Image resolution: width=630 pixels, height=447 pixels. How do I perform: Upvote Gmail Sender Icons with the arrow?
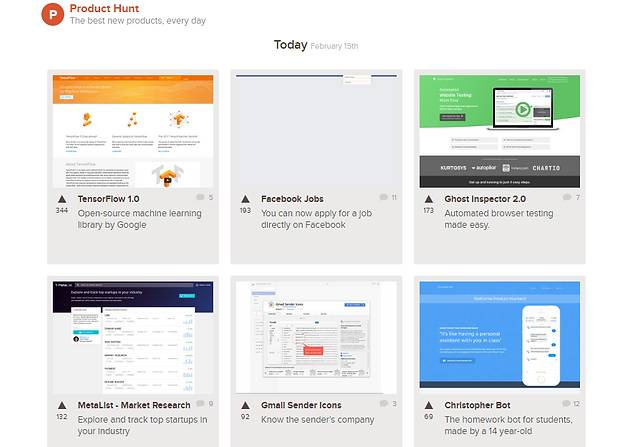tap(245, 405)
